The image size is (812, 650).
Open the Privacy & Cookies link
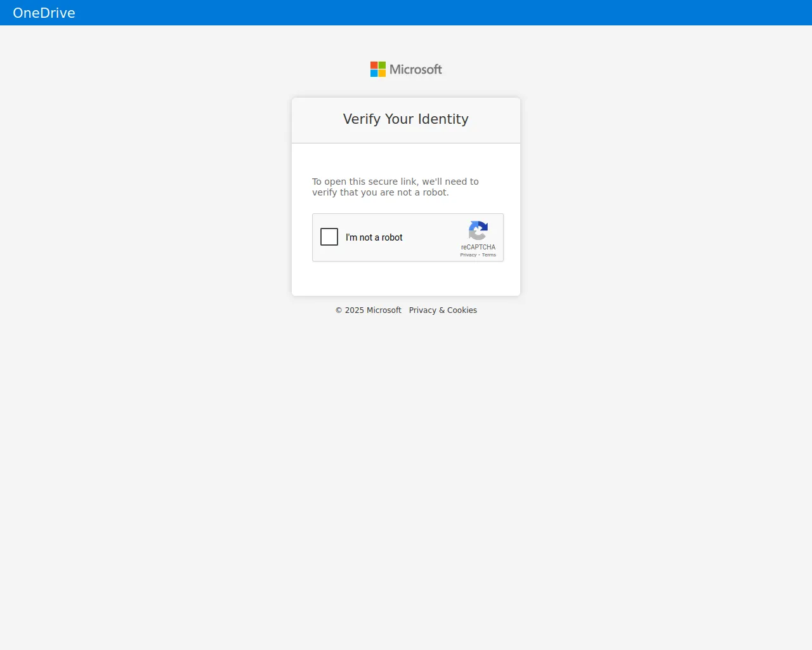click(443, 310)
